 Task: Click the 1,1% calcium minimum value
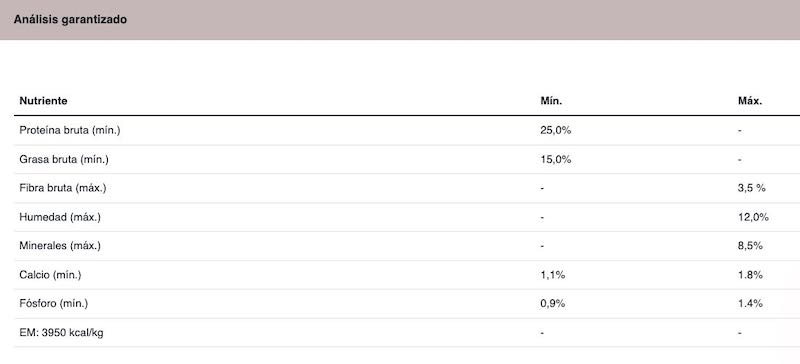[x=553, y=275]
